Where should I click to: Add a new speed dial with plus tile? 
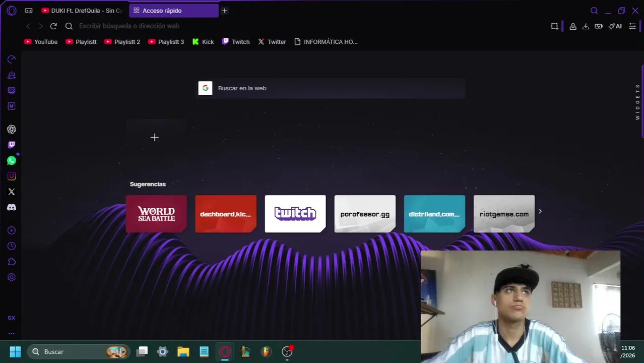coord(155,137)
